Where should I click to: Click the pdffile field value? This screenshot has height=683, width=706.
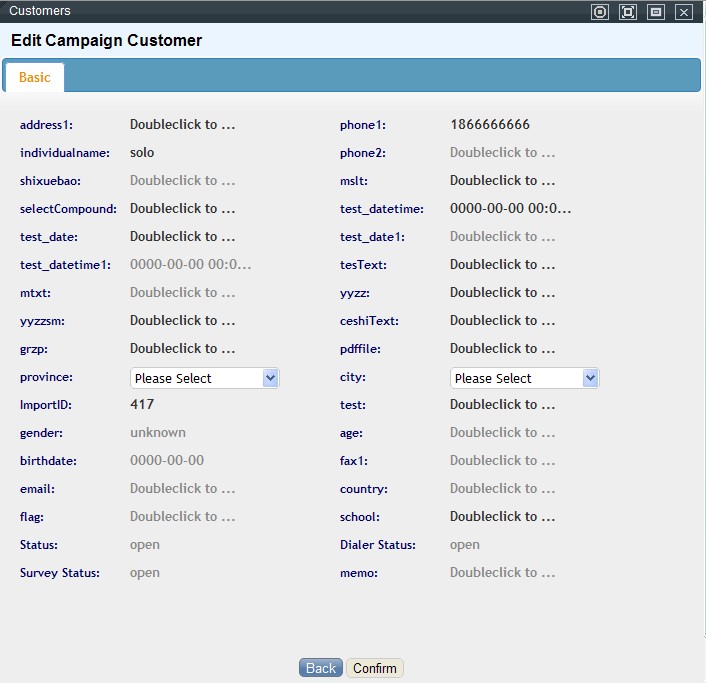click(502, 348)
